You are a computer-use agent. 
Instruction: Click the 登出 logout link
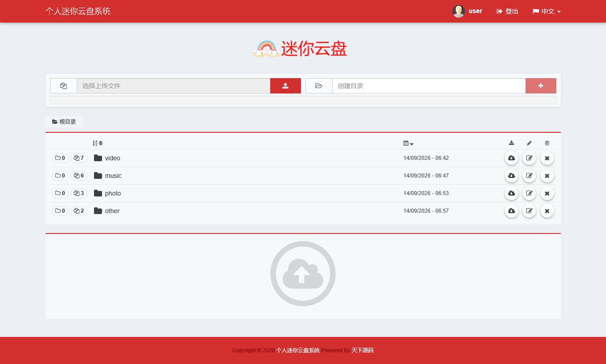[x=507, y=11]
